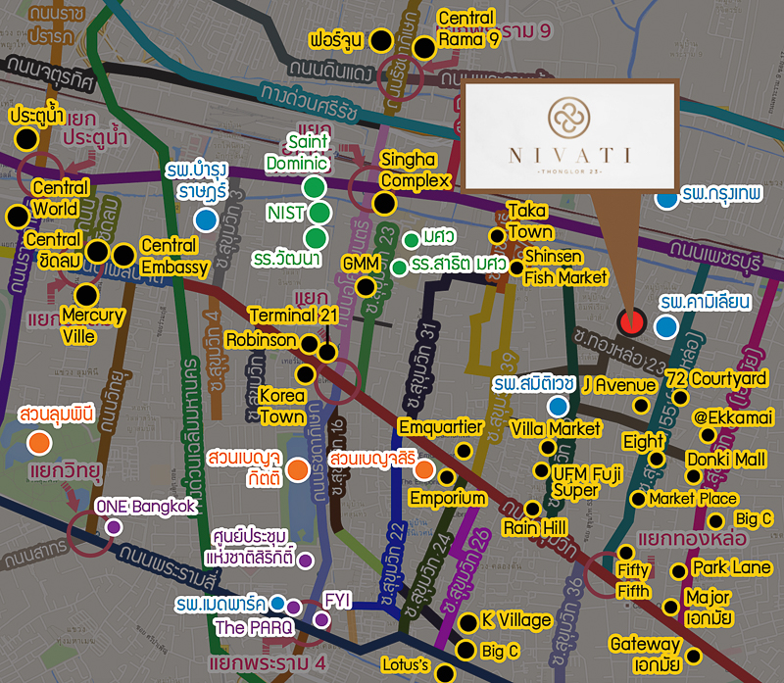Select the blue marker beside รพ.คามิเลียน
784x683 pixels.
tap(666, 326)
